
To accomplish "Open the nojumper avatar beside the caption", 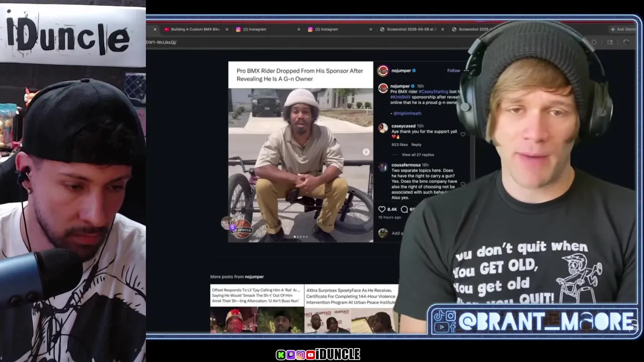I will tap(383, 88).
